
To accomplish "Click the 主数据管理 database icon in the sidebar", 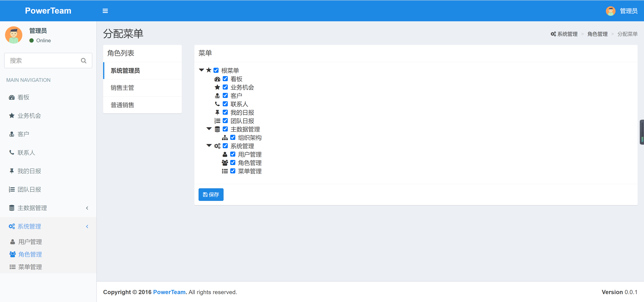I will (x=12, y=208).
